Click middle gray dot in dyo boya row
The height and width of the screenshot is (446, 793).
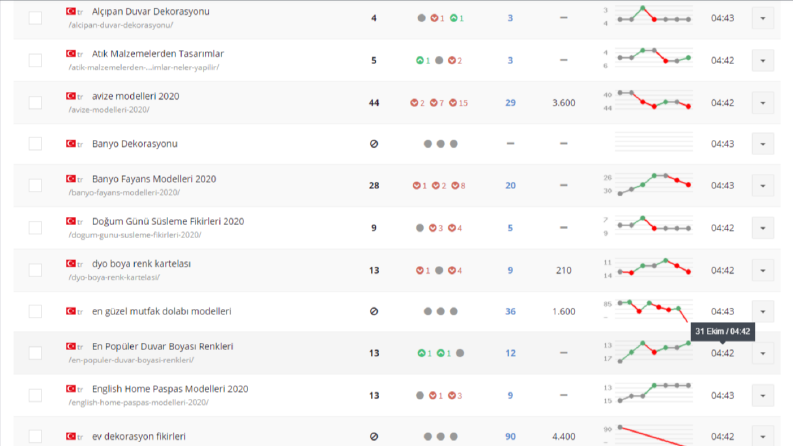point(439,271)
